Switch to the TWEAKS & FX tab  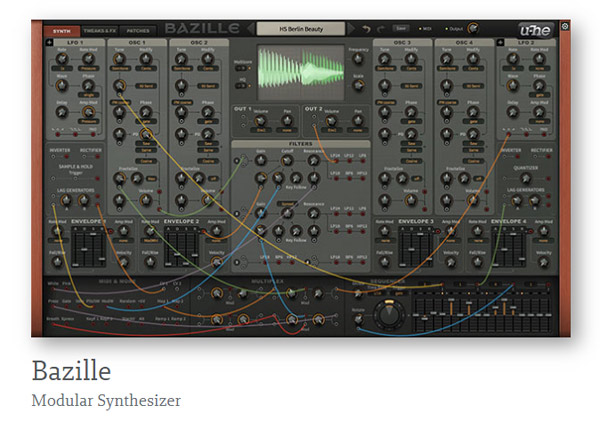tap(97, 31)
